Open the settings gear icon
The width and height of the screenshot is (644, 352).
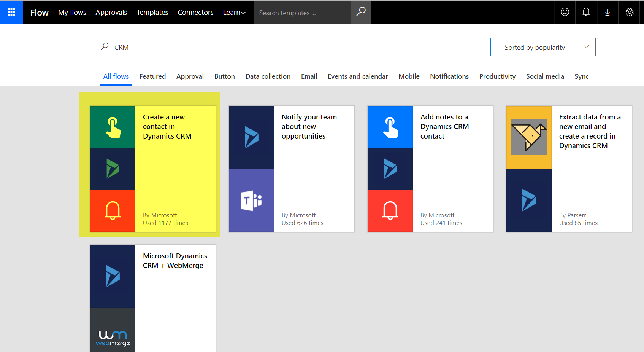630,12
